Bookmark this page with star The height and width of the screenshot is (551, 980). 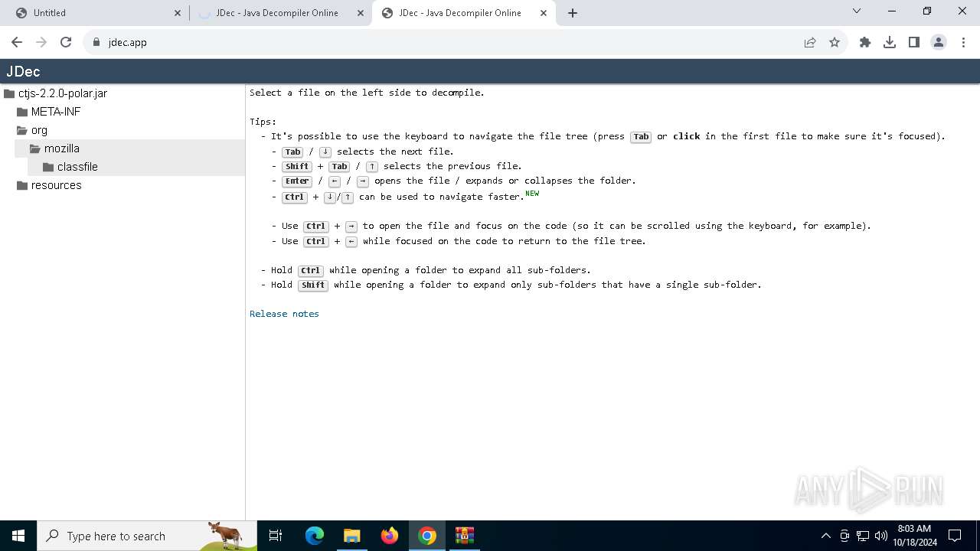[835, 42]
